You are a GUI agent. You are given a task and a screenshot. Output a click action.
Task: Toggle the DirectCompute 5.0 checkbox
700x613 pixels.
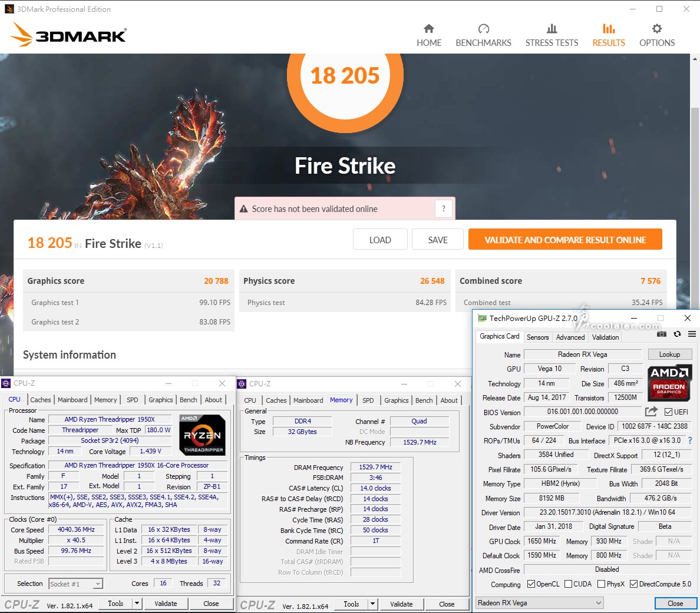coord(633,584)
